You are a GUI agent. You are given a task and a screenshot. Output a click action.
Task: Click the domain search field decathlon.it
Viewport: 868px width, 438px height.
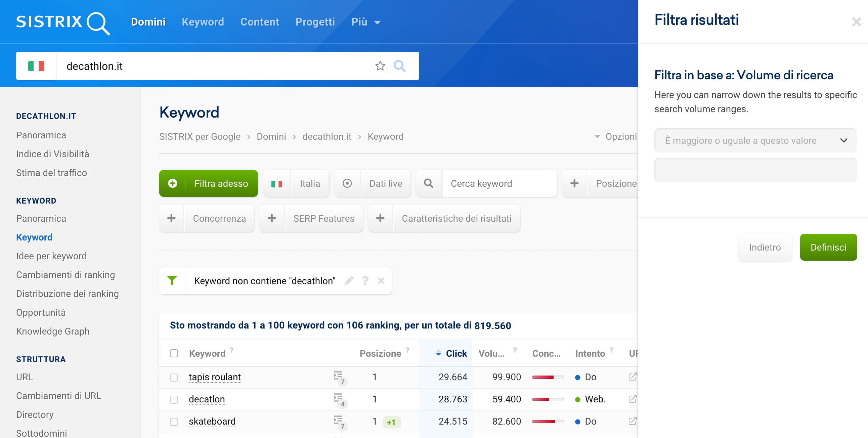(216, 66)
